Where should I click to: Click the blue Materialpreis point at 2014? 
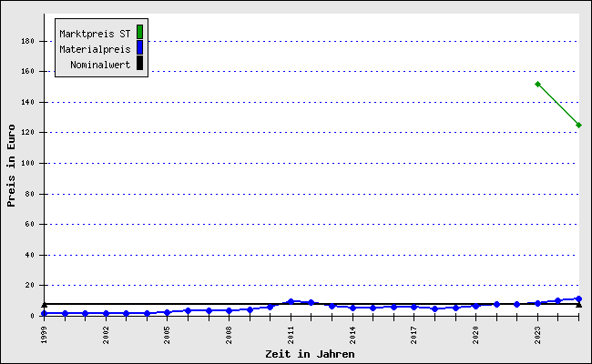pyautogui.click(x=353, y=308)
